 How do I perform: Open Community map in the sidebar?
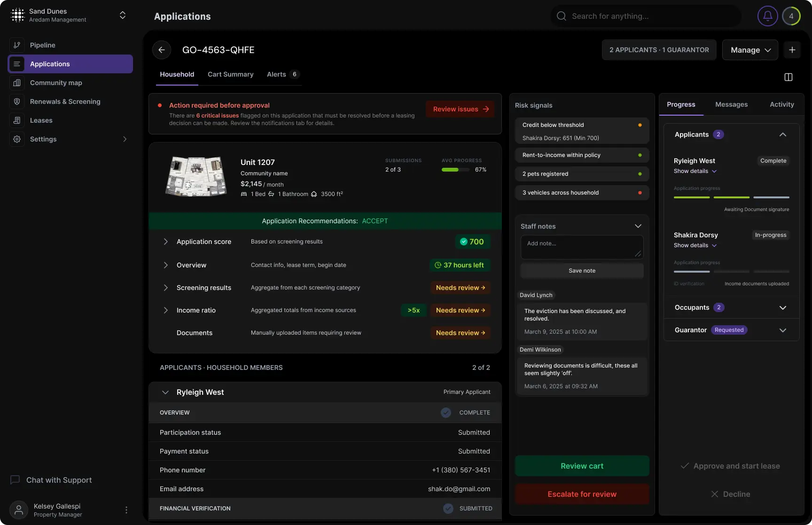point(70,83)
